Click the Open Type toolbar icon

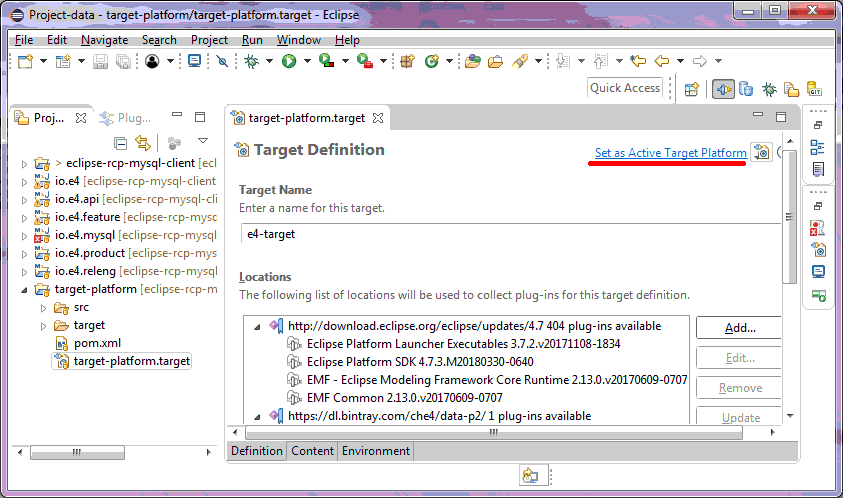point(473,61)
